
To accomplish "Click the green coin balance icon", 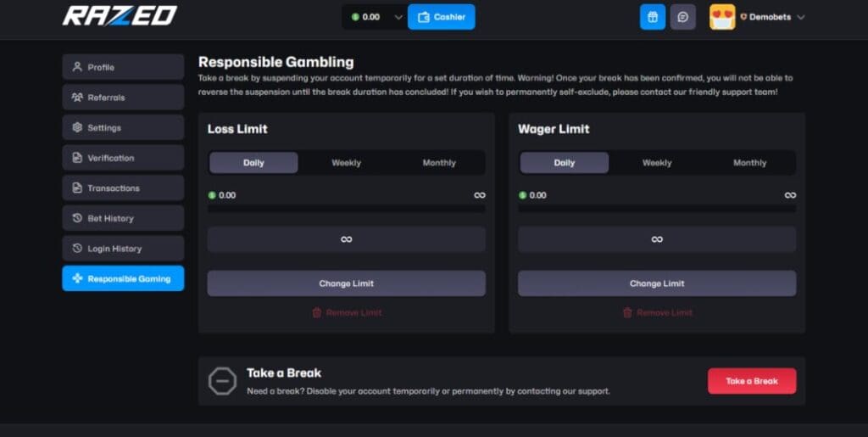I will [355, 17].
